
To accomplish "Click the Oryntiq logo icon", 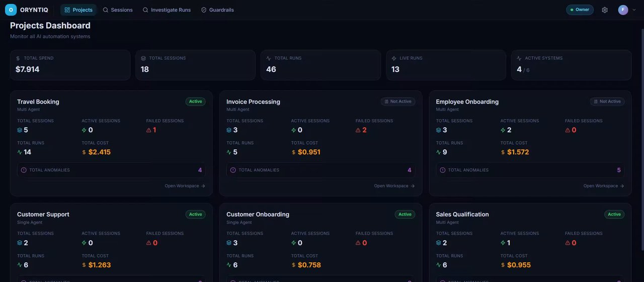I will 11,10.
